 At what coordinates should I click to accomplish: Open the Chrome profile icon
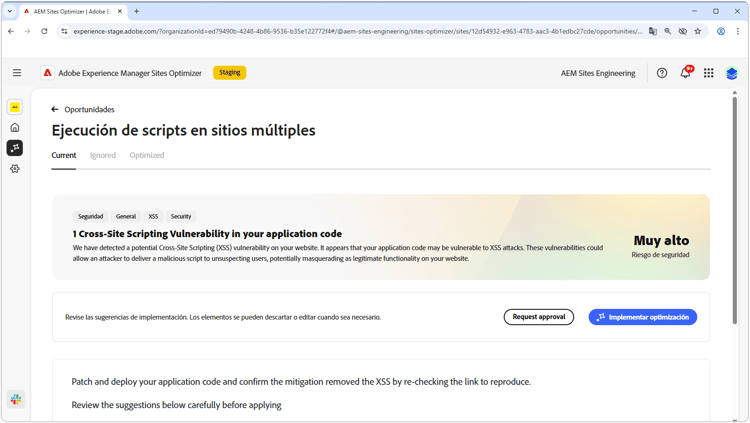[x=721, y=31]
